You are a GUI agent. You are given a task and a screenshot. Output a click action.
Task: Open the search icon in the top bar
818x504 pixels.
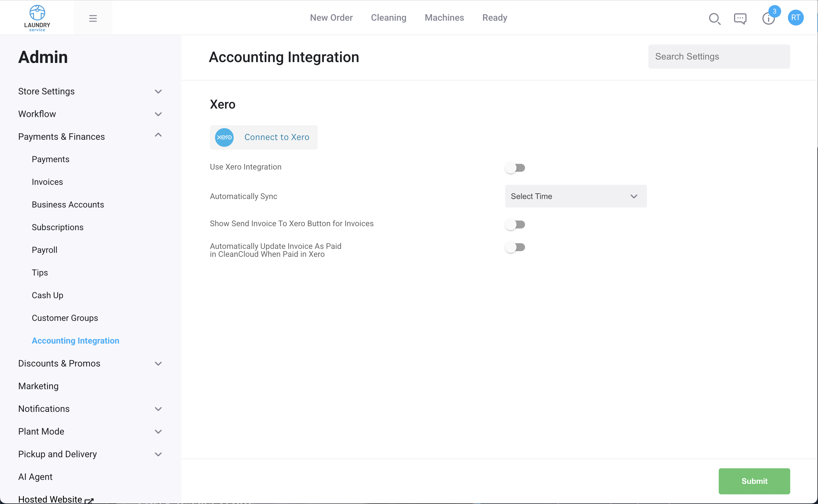tap(714, 19)
